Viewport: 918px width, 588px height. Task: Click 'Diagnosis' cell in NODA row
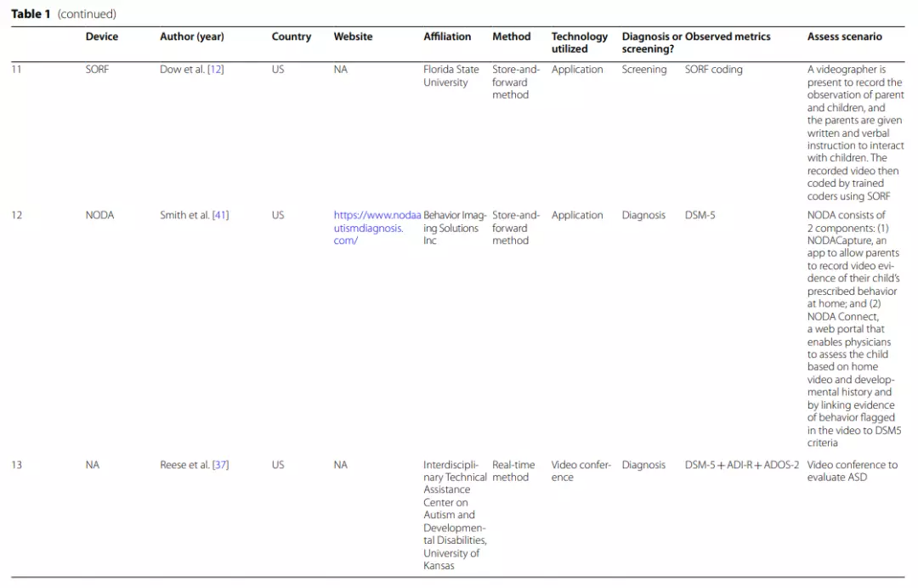[x=643, y=215]
